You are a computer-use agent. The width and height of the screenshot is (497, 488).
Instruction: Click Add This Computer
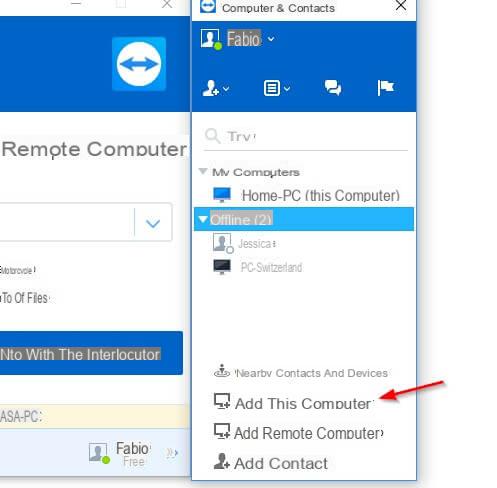(x=293, y=403)
